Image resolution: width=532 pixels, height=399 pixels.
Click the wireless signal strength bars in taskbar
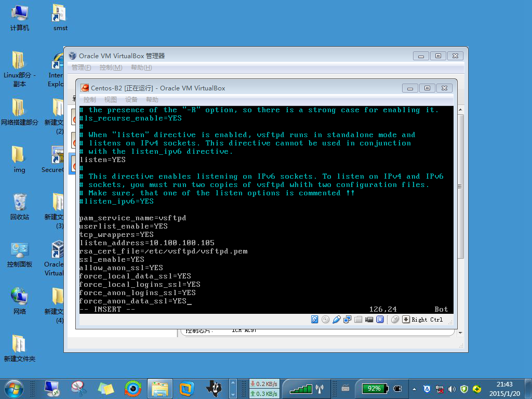(301, 389)
